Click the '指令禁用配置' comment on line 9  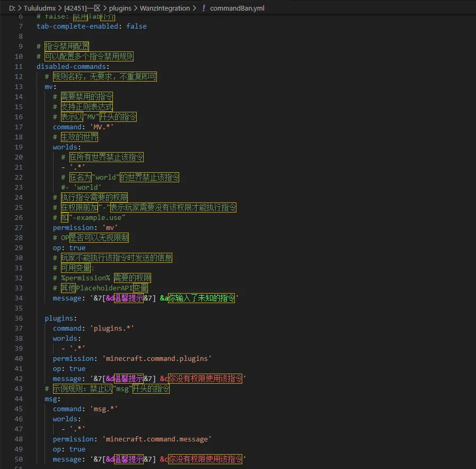pos(67,47)
